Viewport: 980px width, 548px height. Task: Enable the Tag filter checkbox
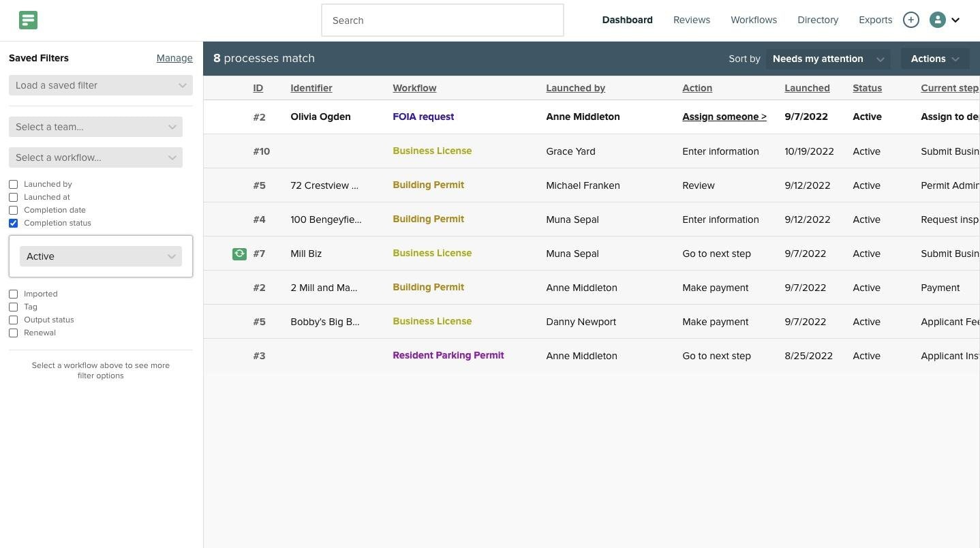click(x=13, y=307)
